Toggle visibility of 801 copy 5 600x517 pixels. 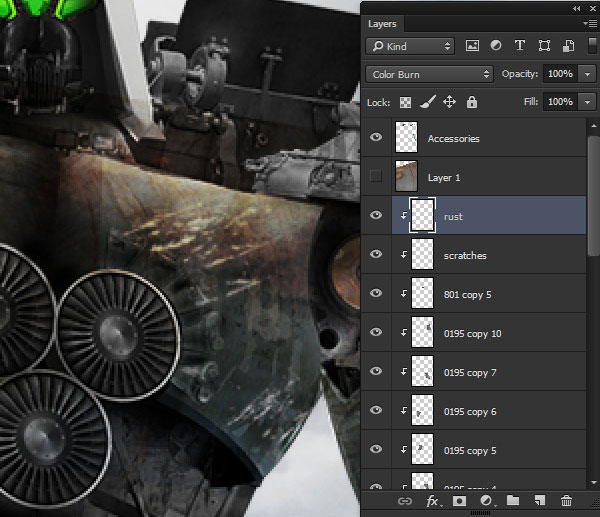(376, 293)
